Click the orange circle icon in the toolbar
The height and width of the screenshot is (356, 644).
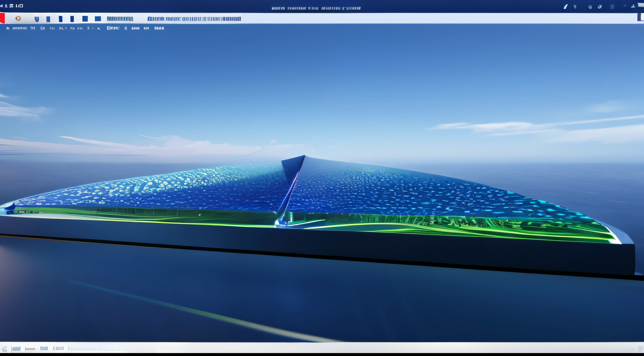coord(18,18)
